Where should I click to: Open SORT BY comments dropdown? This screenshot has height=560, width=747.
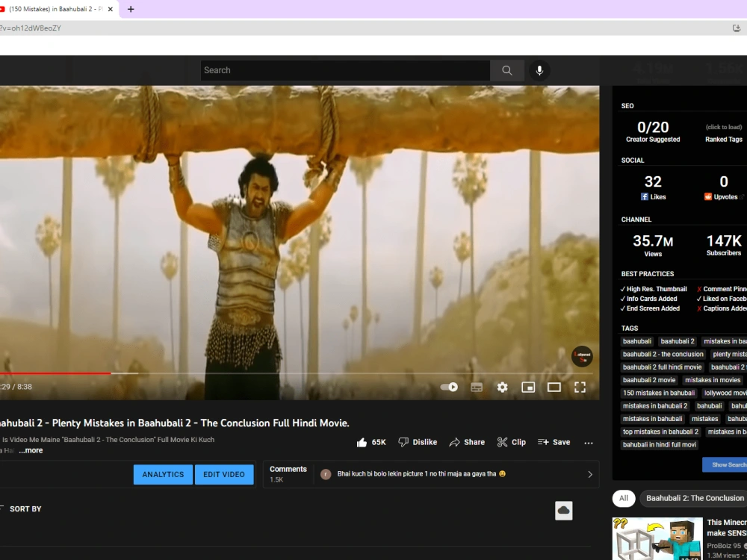tap(20, 509)
